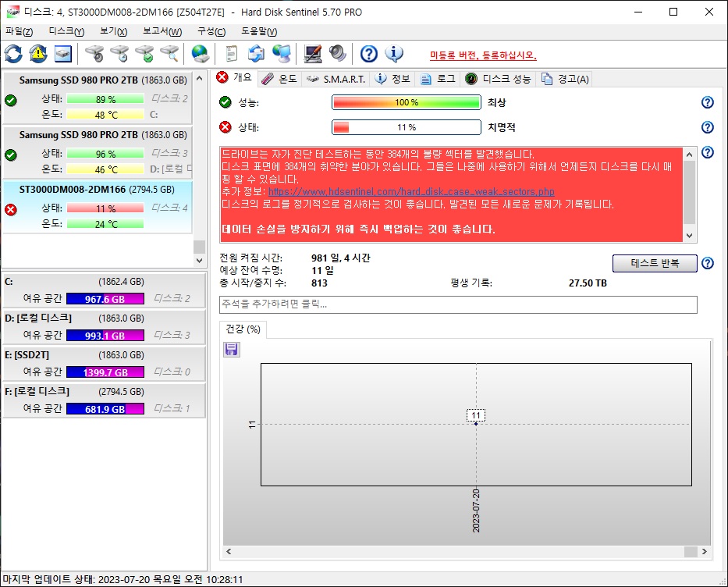Image resolution: width=728 pixels, height=587 pixels.
Task: Click the 967.6 GB free space bar
Action: (105, 299)
